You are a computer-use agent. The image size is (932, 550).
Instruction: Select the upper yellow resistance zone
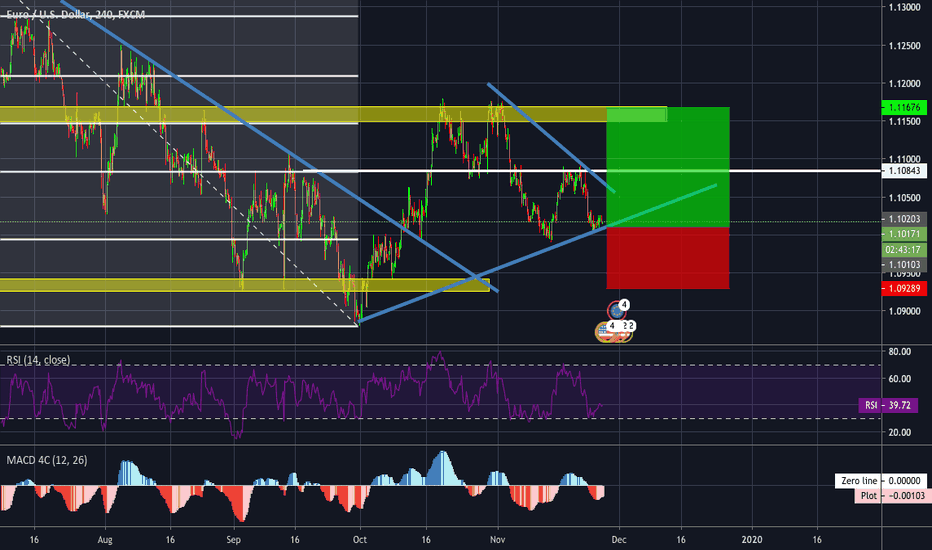click(300, 114)
